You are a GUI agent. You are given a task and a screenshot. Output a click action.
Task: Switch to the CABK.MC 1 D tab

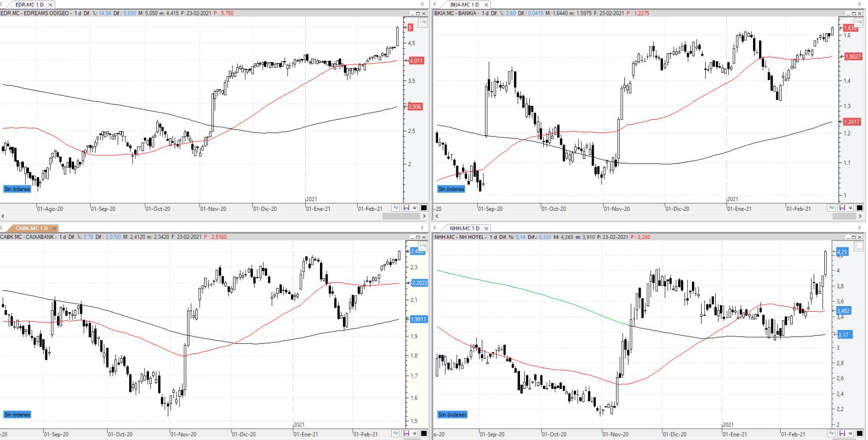32,228
